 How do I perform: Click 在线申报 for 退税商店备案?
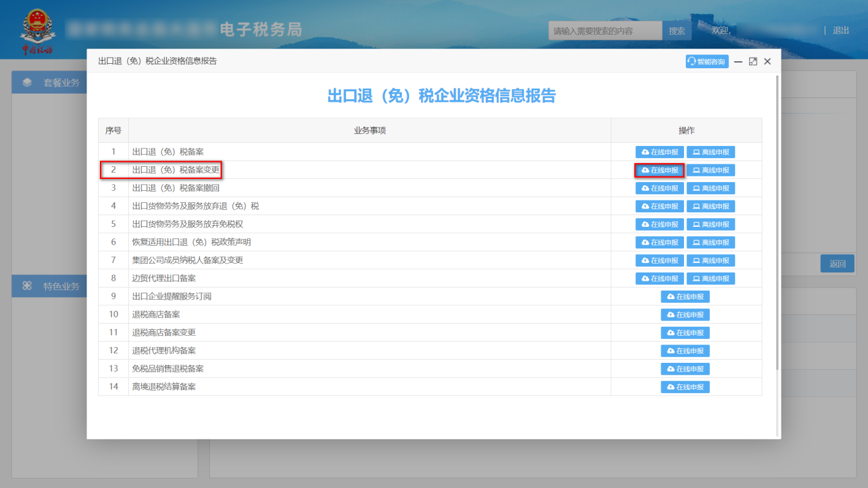(x=685, y=314)
